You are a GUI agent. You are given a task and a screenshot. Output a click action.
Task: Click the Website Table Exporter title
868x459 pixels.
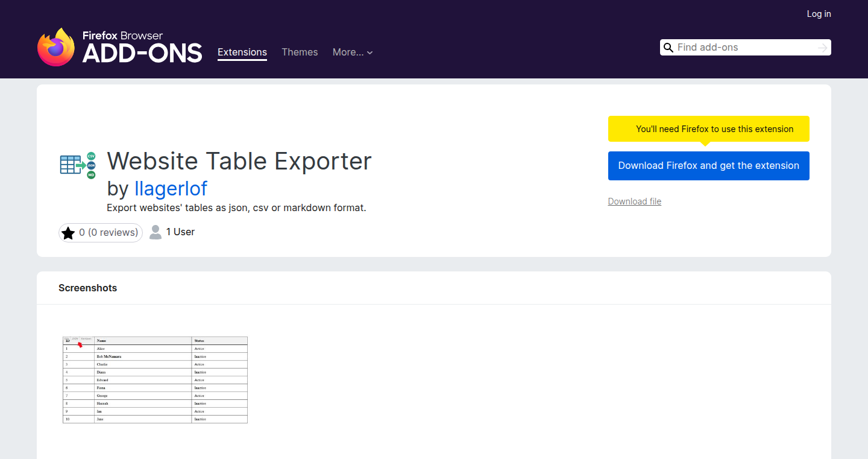(x=239, y=162)
